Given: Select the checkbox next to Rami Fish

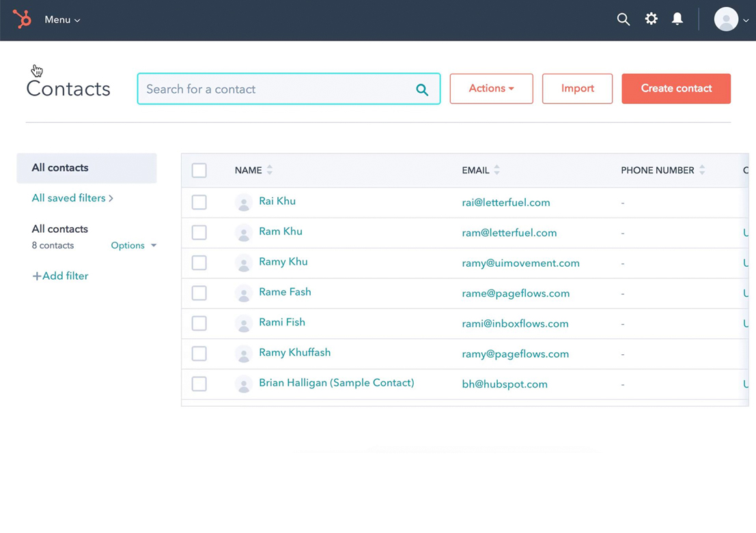Looking at the screenshot, I should pyautogui.click(x=199, y=323).
